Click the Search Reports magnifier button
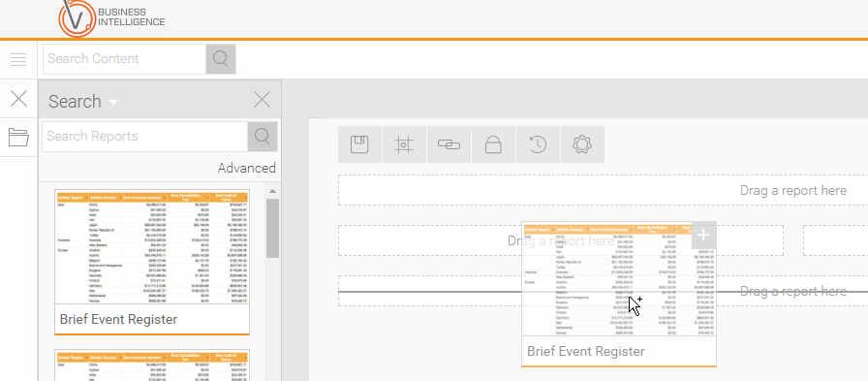The image size is (868, 381). (x=263, y=137)
